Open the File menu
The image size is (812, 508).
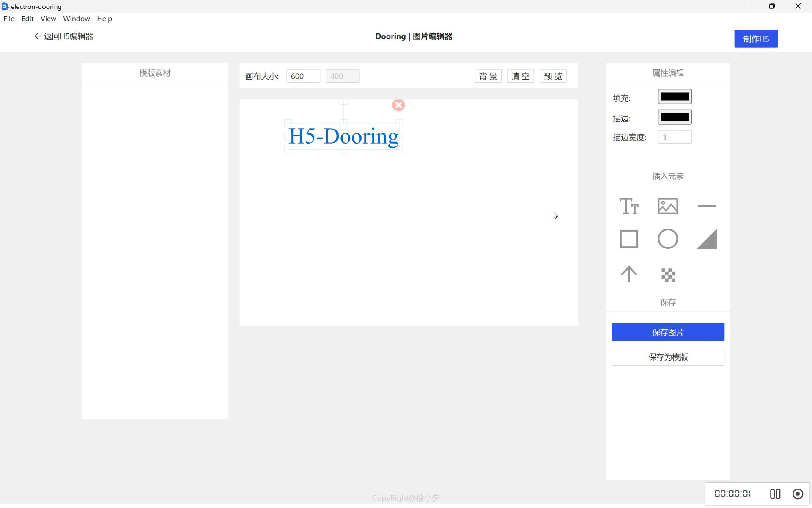pos(9,19)
